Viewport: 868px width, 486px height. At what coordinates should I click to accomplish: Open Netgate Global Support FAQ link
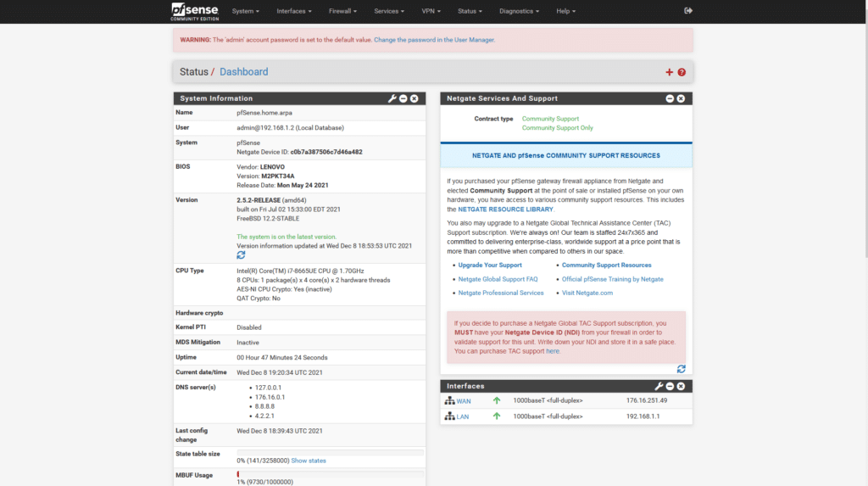pyautogui.click(x=498, y=279)
